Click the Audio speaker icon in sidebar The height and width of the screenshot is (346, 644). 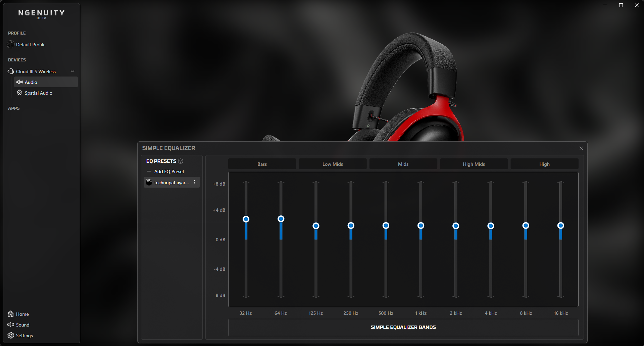[x=19, y=82]
